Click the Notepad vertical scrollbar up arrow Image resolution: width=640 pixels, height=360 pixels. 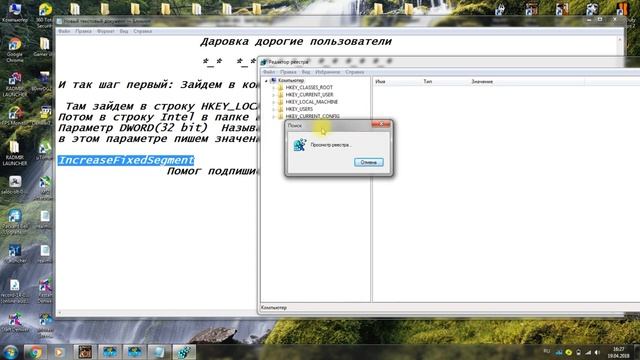coord(620,40)
